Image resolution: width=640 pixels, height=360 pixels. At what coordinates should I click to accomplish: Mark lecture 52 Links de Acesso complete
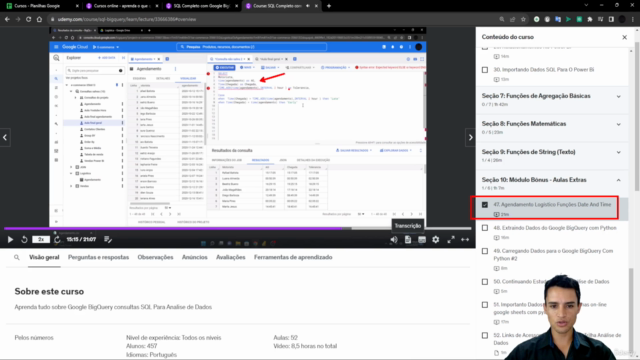click(x=485, y=336)
